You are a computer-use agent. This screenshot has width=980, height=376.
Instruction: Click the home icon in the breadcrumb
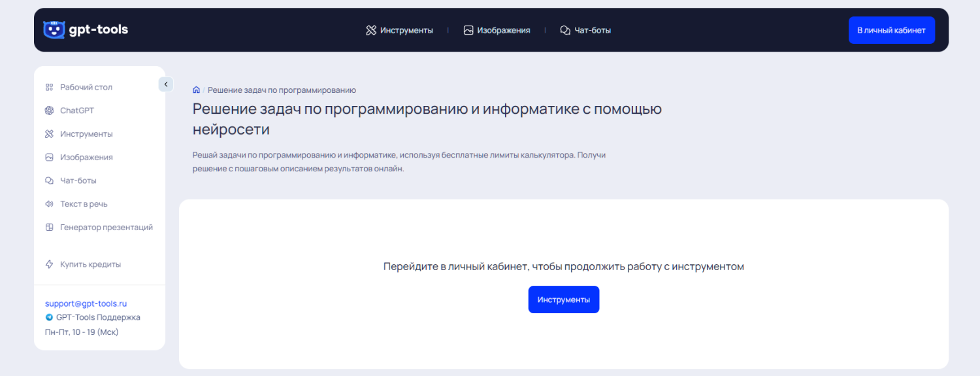196,90
